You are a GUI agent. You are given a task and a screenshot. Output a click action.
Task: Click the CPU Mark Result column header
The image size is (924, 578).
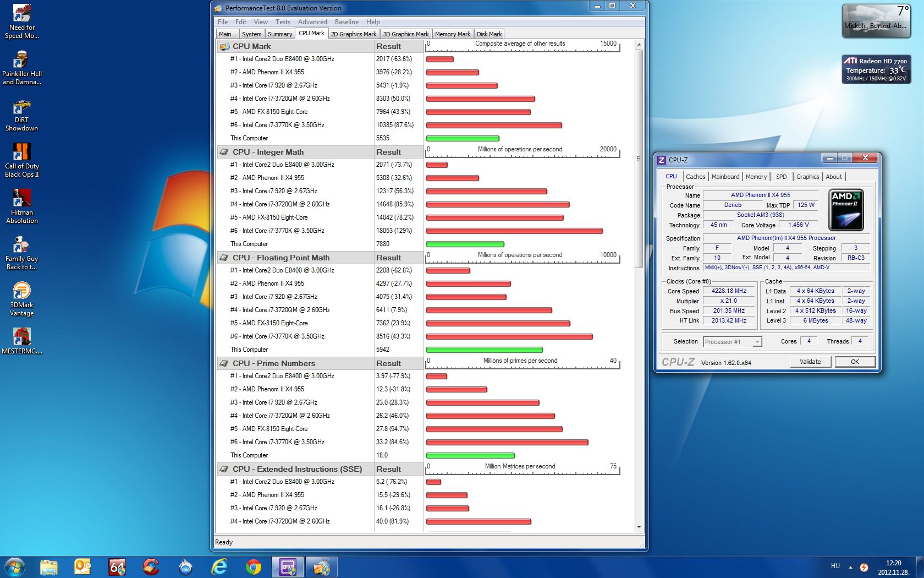click(x=398, y=47)
